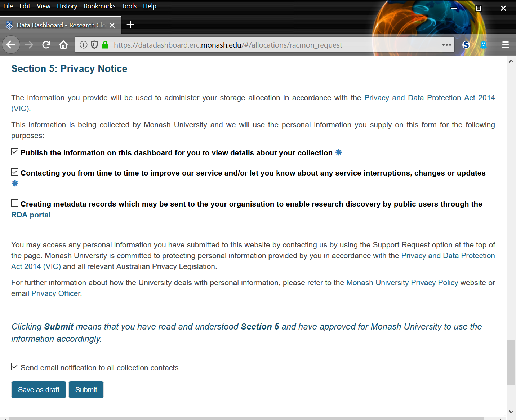Open the Tools menu
Viewport: 516px width, 420px height.
click(129, 6)
